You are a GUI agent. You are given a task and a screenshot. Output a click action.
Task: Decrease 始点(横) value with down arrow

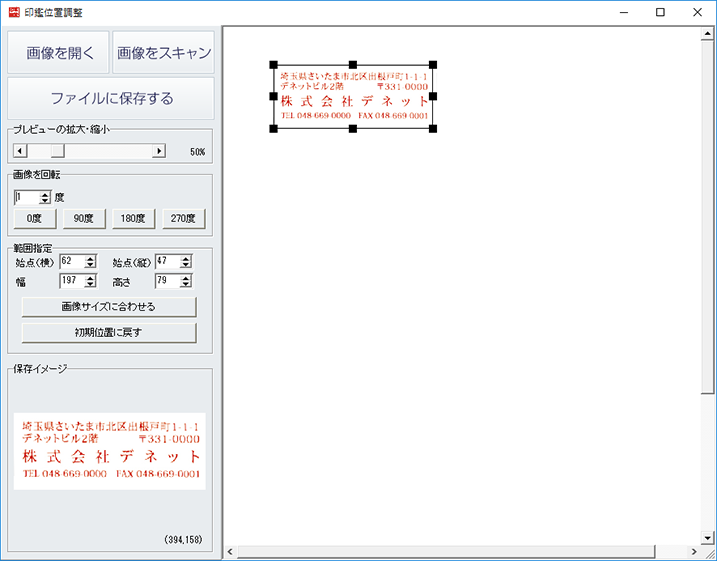(x=91, y=265)
